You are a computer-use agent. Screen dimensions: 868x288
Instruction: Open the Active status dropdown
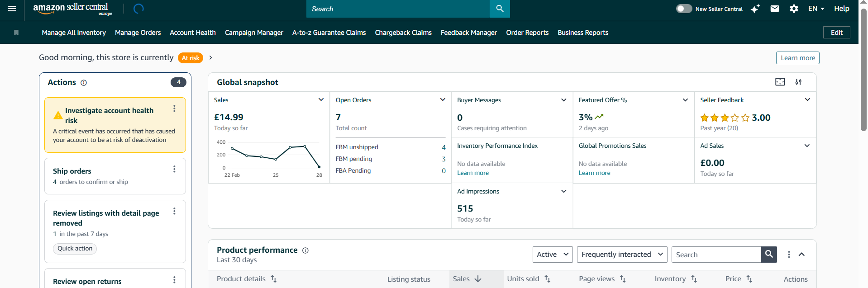(552, 255)
